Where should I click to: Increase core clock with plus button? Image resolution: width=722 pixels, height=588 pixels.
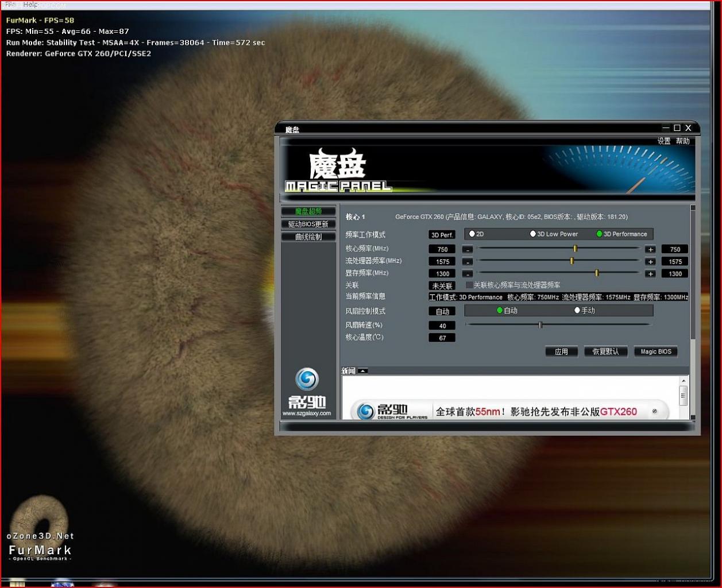click(x=650, y=249)
